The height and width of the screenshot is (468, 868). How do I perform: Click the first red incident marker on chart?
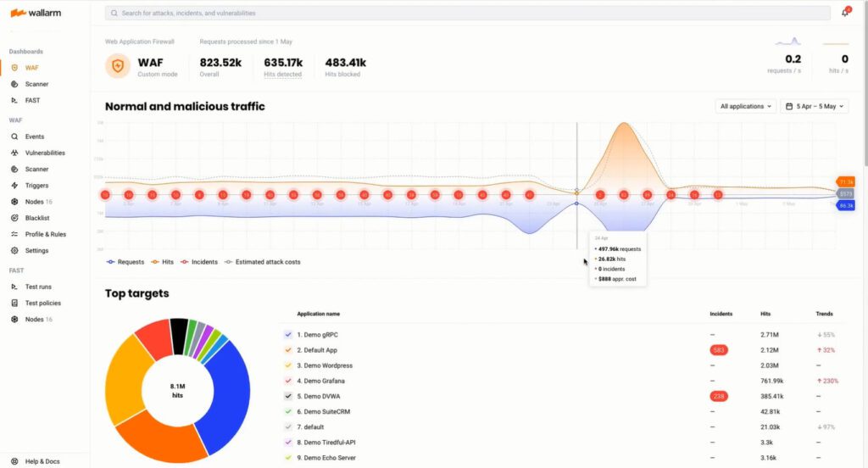(x=105, y=195)
